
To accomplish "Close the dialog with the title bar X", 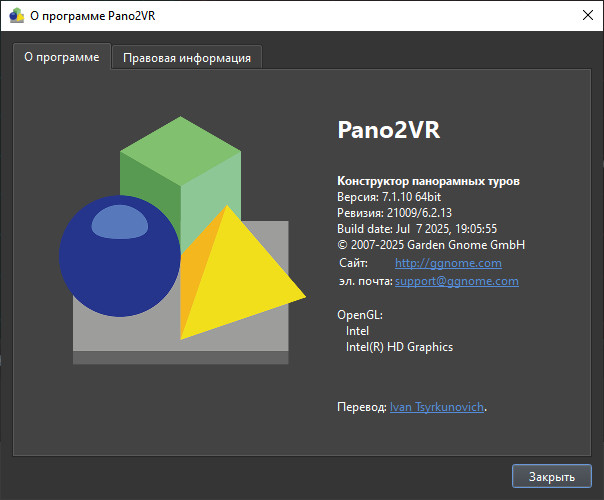I will [585, 16].
